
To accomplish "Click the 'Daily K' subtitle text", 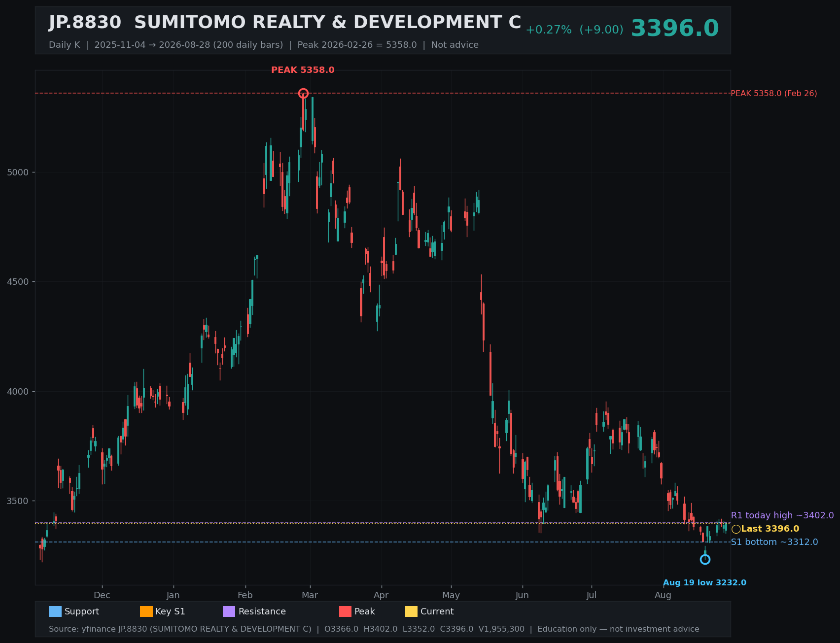I will (64, 45).
